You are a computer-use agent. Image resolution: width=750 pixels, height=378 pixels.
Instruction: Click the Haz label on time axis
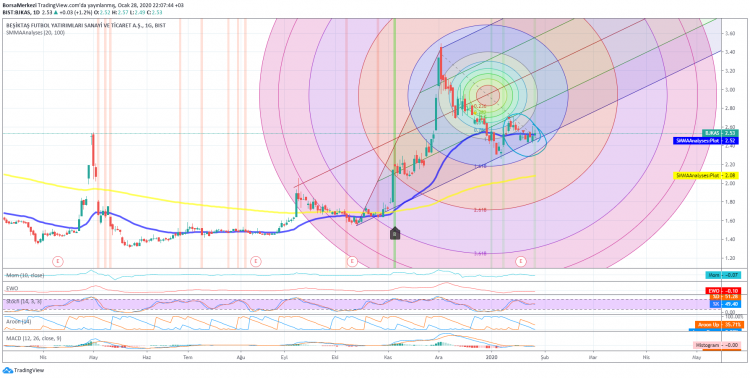tap(148, 357)
